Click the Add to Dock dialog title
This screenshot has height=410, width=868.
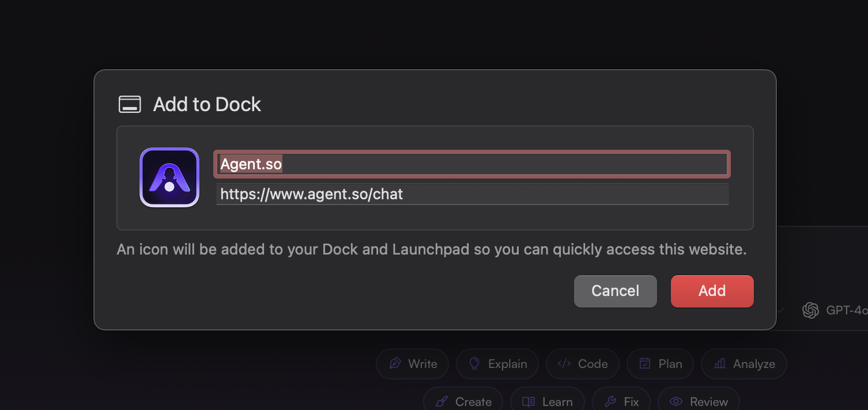207,104
